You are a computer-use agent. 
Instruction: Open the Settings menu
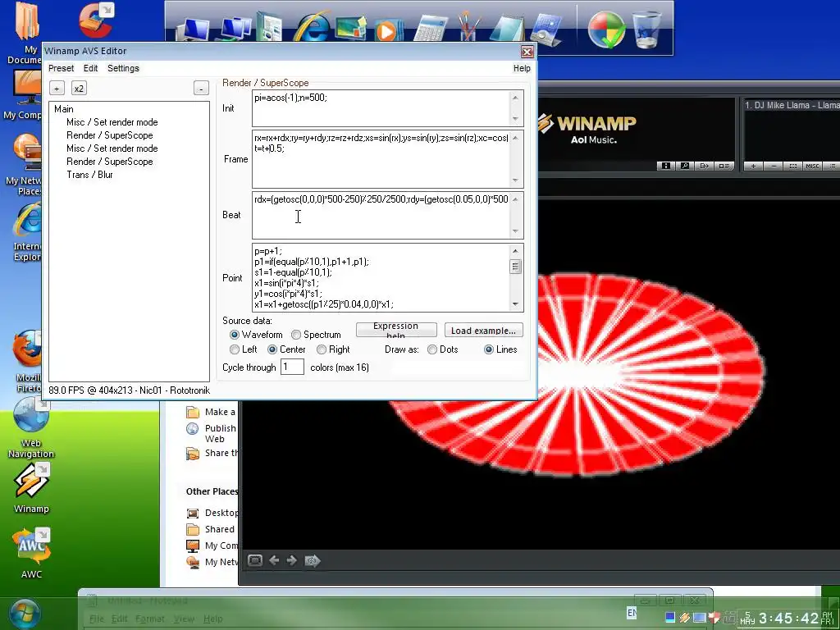123,68
